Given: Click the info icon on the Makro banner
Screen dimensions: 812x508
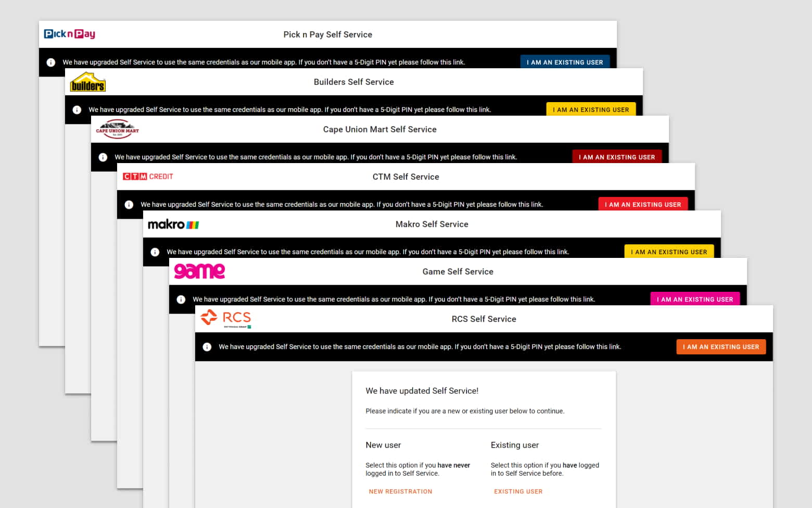Looking at the screenshot, I should click(x=155, y=252).
